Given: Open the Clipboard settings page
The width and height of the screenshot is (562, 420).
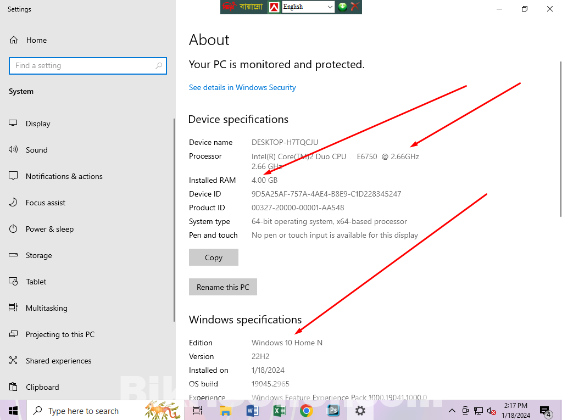Looking at the screenshot, I should point(34,387).
